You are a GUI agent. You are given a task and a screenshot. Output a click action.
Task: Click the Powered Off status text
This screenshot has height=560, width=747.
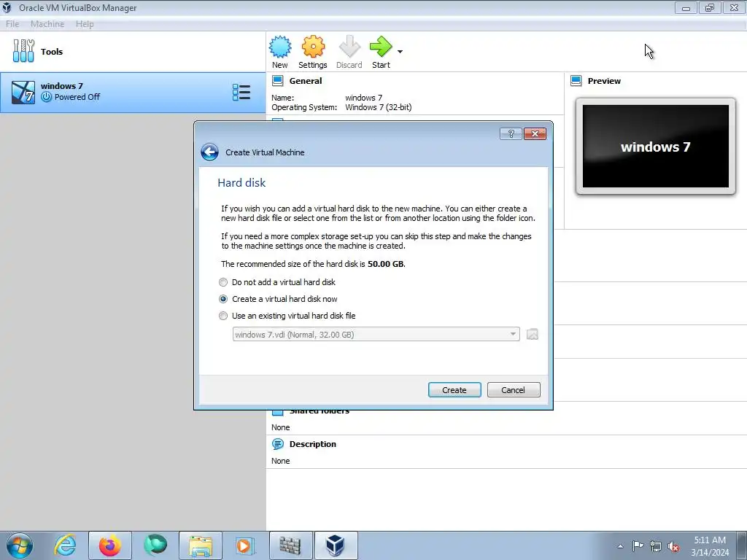[x=77, y=97]
